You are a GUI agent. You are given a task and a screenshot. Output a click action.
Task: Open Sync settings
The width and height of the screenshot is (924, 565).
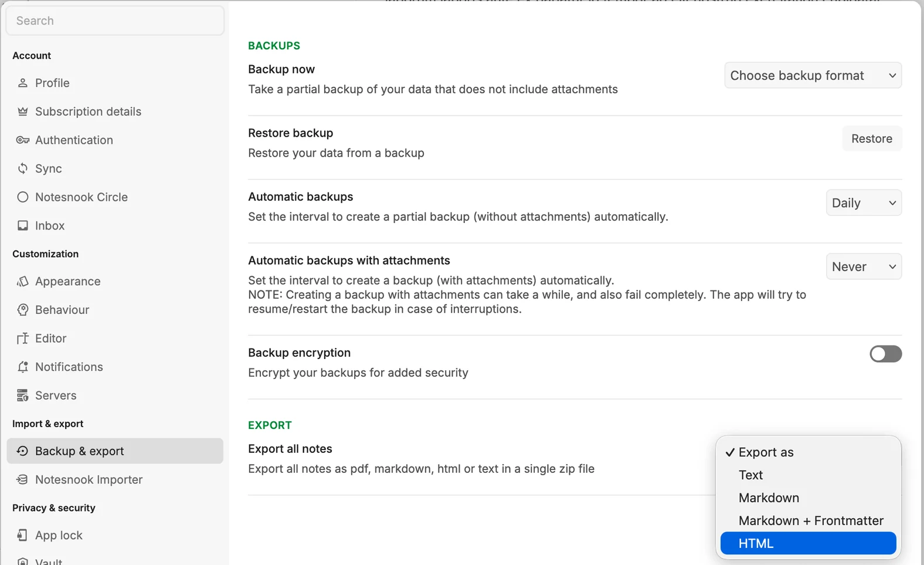click(115, 168)
